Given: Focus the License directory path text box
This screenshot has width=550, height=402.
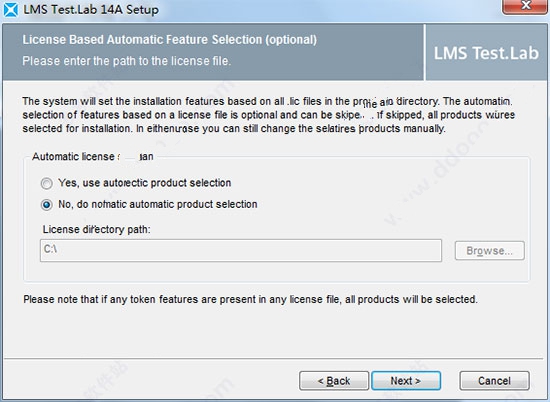Looking at the screenshot, I should point(241,250).
